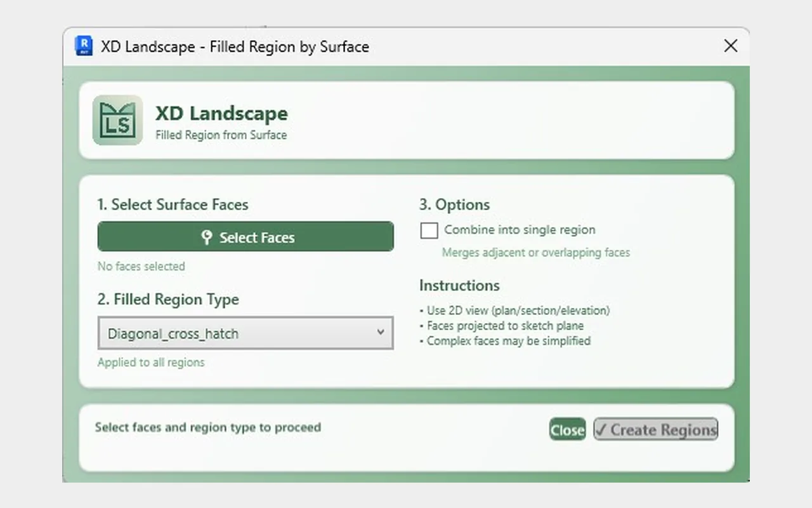Click the 'Instructions' heading
The width and height of the screenshot is (812, 508).
[x=459, y=285]
